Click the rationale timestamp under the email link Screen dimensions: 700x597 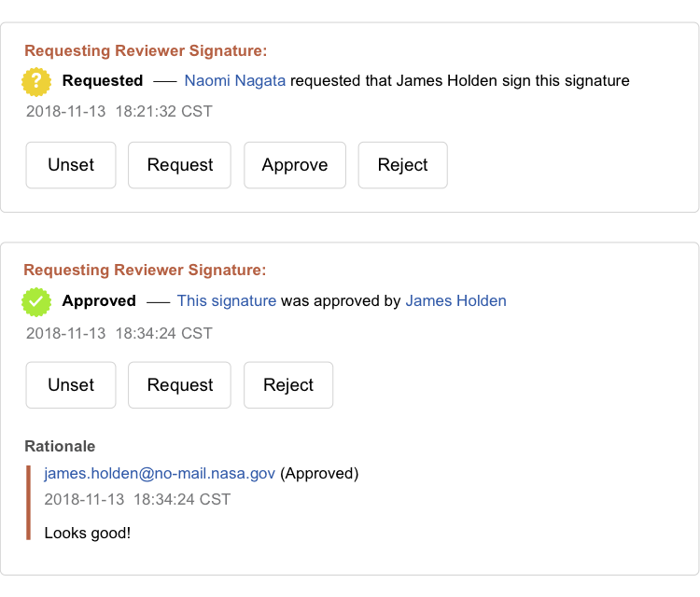137,499
